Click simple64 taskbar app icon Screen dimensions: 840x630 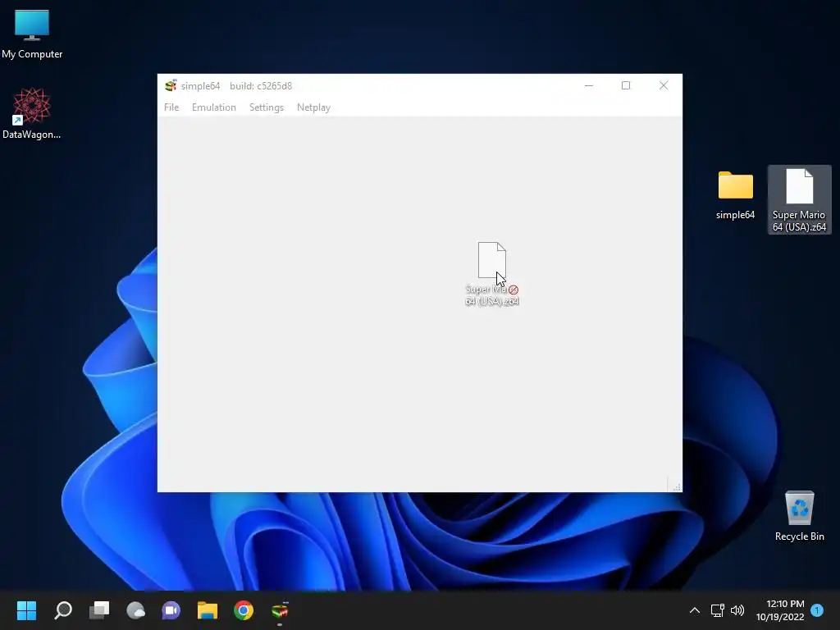pyautogui.click(x=280, y=610)
